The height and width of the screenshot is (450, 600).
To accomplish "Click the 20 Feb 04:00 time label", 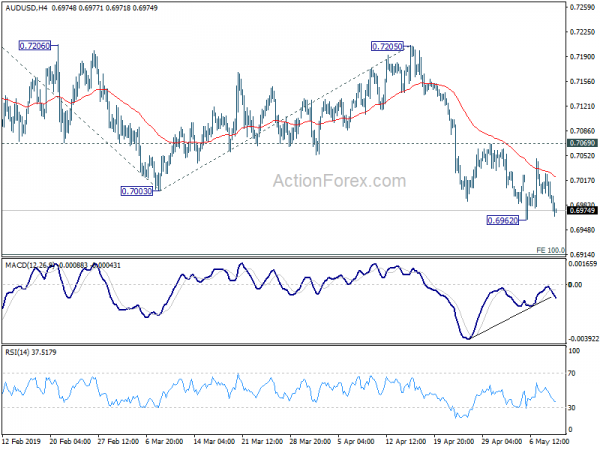I will tap(70, 441).
